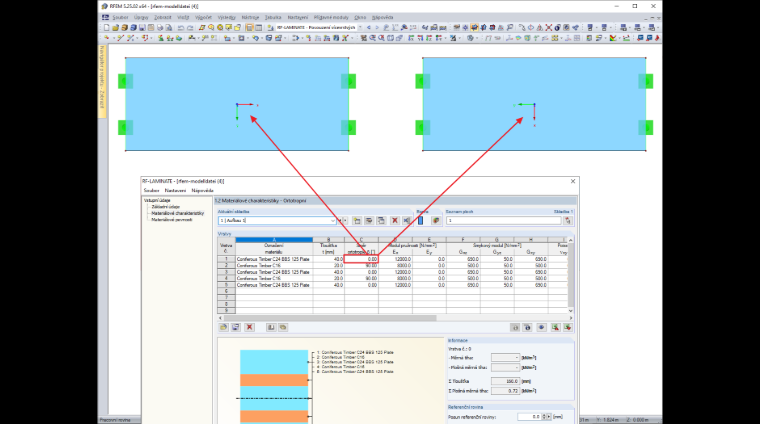Click the New file icon in RFEM toolbar

pos(107,28)
